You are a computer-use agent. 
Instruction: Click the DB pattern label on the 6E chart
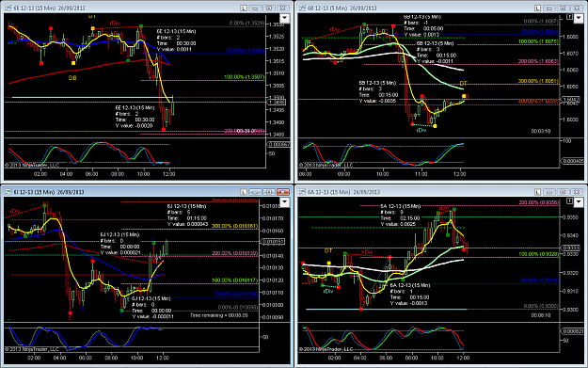pos(72,78)
